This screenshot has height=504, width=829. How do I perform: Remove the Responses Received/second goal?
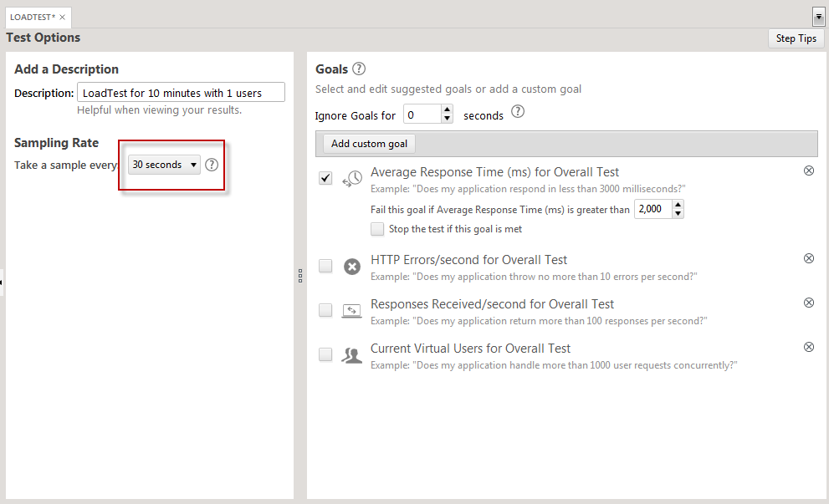pos(808,303)
